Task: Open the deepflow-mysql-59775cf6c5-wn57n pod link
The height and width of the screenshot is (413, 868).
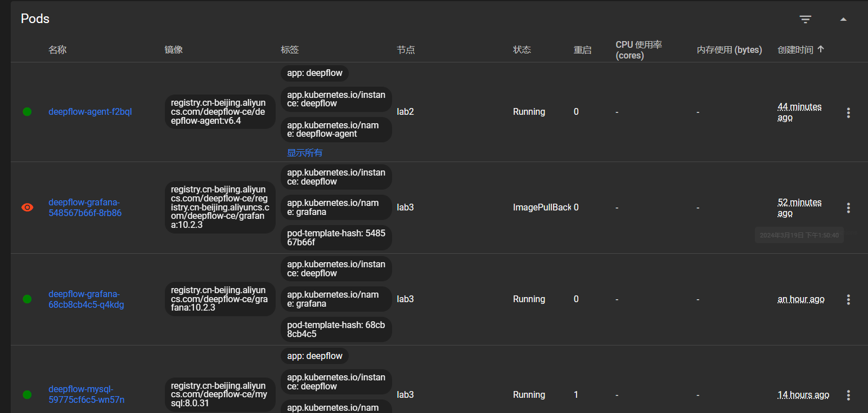Action: (86, 394)
